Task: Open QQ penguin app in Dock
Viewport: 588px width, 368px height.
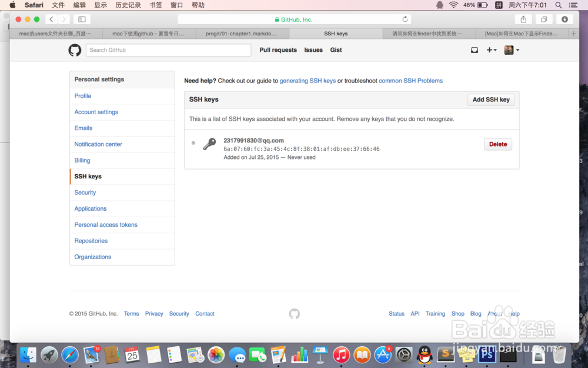Action: coord(425,355)
